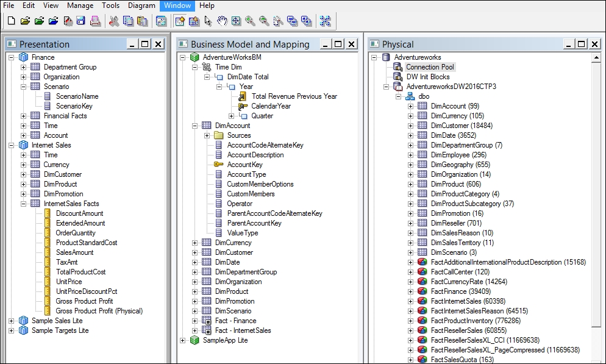Click the Auto Layout diagram icon

point(325,21)
